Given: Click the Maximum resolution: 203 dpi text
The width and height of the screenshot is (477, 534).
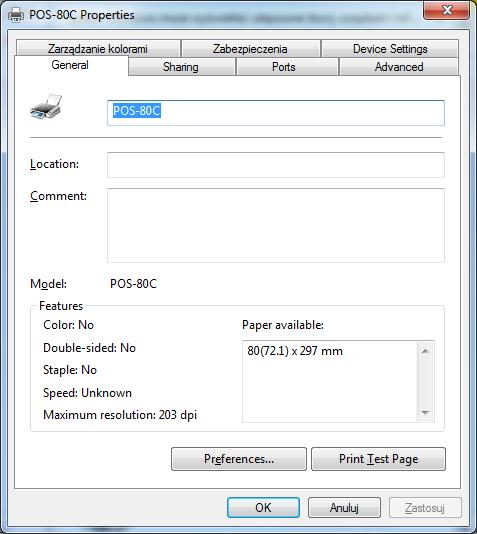Looking at the screenshot, I should pyautogui.click(x=120, y=415).
